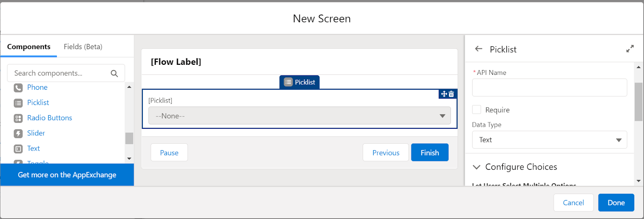Switch to the Fields (Beta) tab
Screen dimensions: 644x219
83,47
